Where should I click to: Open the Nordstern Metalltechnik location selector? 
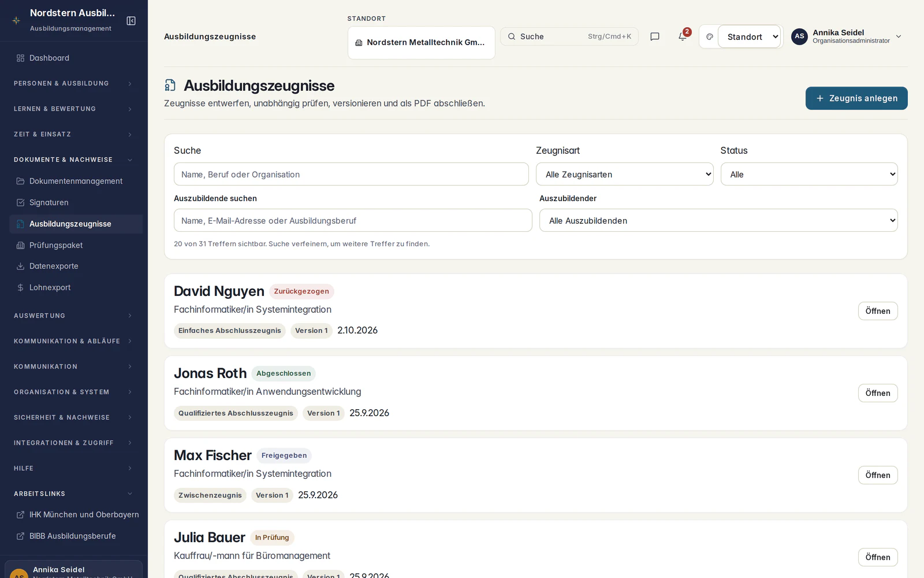[x=421, y=42]
